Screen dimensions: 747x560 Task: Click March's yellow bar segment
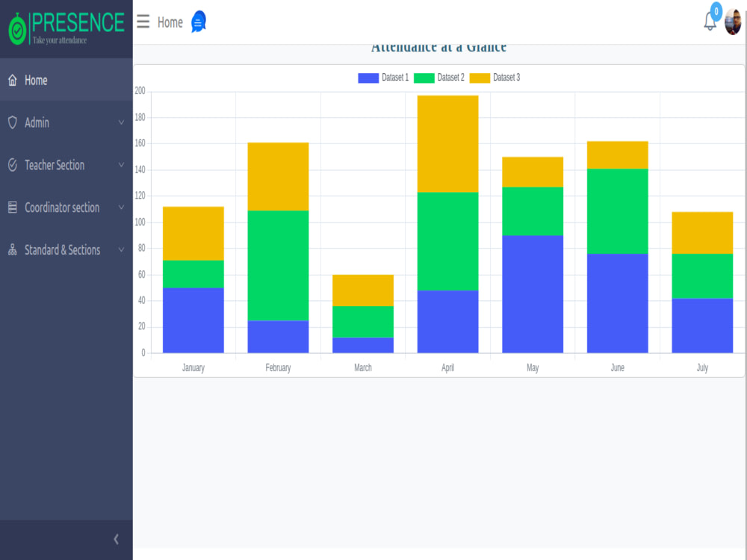[x=363, y=290]
